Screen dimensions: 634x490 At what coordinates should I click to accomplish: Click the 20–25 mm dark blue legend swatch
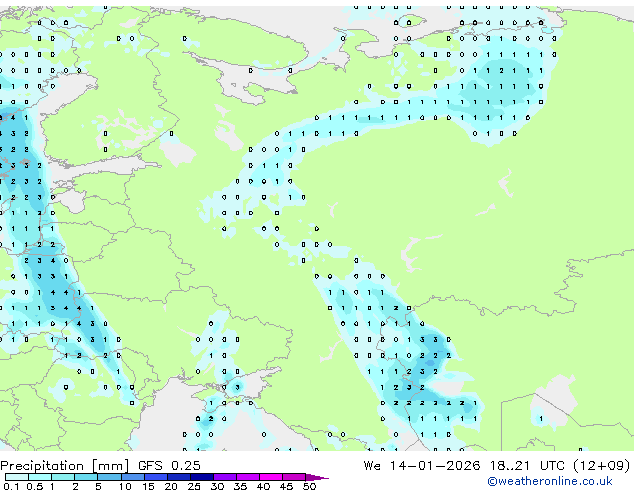pyautogui.click(x=179, y=477)
